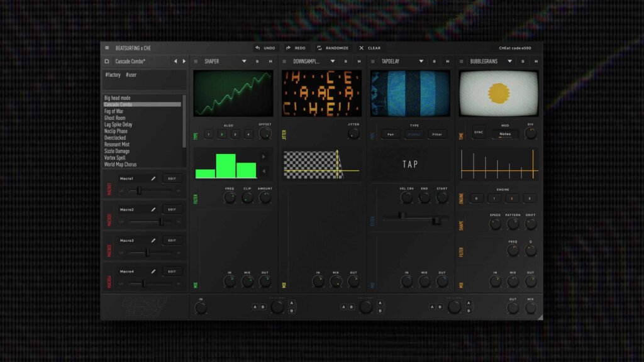
Task: Click the Undo icon in the toolbar
Action: click(x=259, y=48)
